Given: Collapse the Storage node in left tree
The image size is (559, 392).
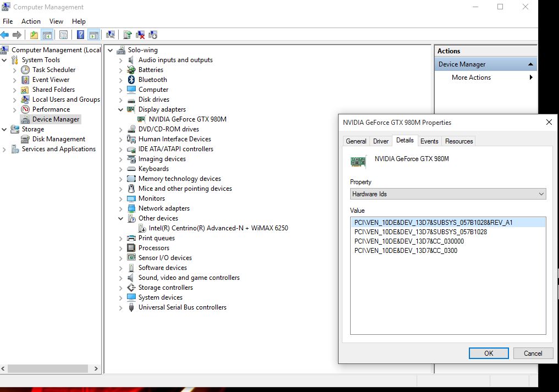Looking at the screenshot, I should [x=4, y=129].
